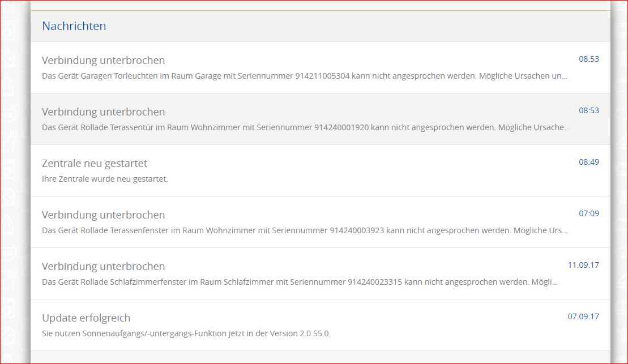Open 'Verbindung unterbrochen' title for Garagen Torleuchten

tap(103, 61)
